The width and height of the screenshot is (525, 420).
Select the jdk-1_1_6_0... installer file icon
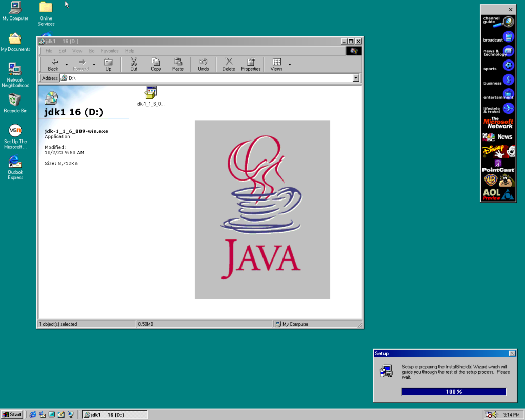click(x=151, y=93)
